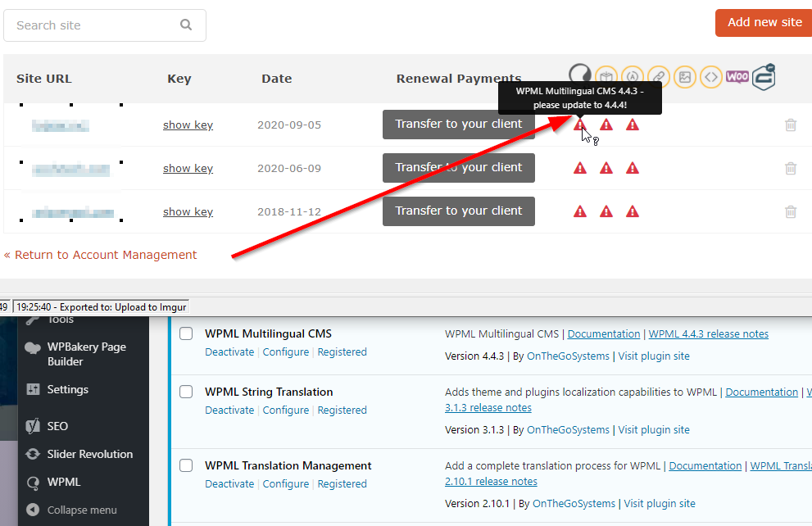Open Documentation for WPML Multilingual CMS
The height and width of the screenshot is (526, 812).
(604, 334)
